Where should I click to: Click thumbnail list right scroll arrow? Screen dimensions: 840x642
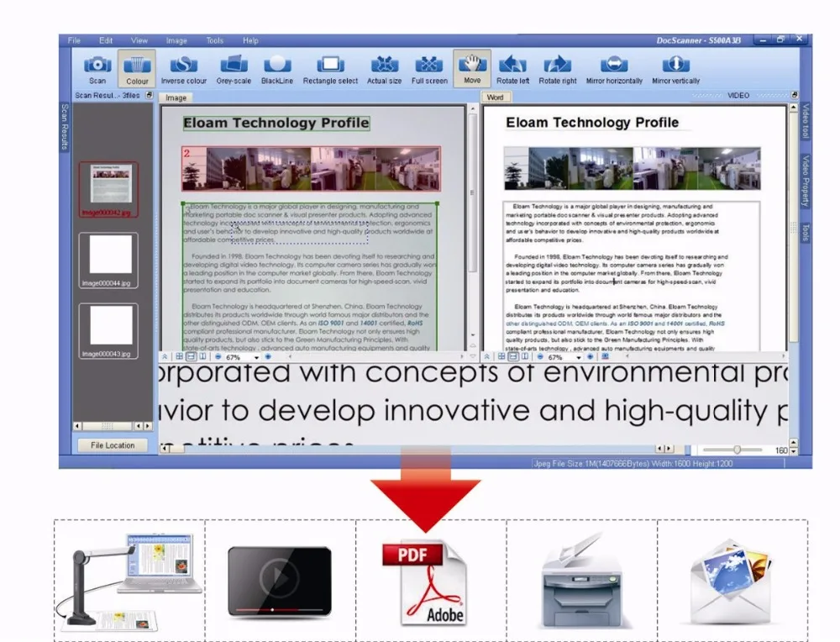[x=148, y=426]
